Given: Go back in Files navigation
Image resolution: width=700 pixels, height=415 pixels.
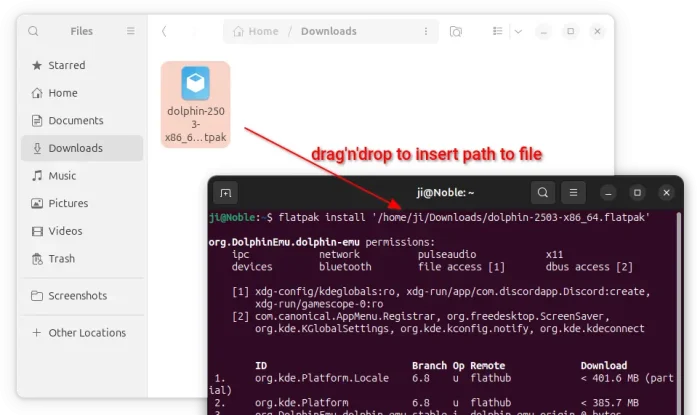Looking at the screenshot, I should [164, 31].
